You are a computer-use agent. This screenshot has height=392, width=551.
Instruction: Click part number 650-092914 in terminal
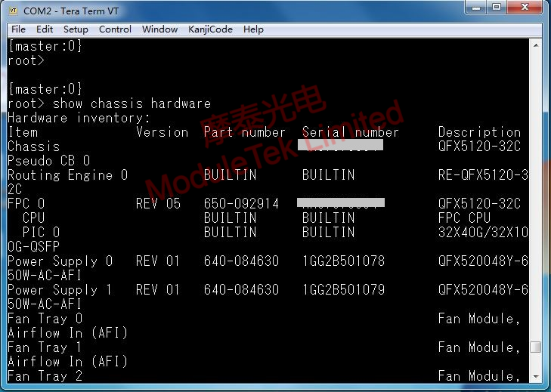click(x=241, y=204)
